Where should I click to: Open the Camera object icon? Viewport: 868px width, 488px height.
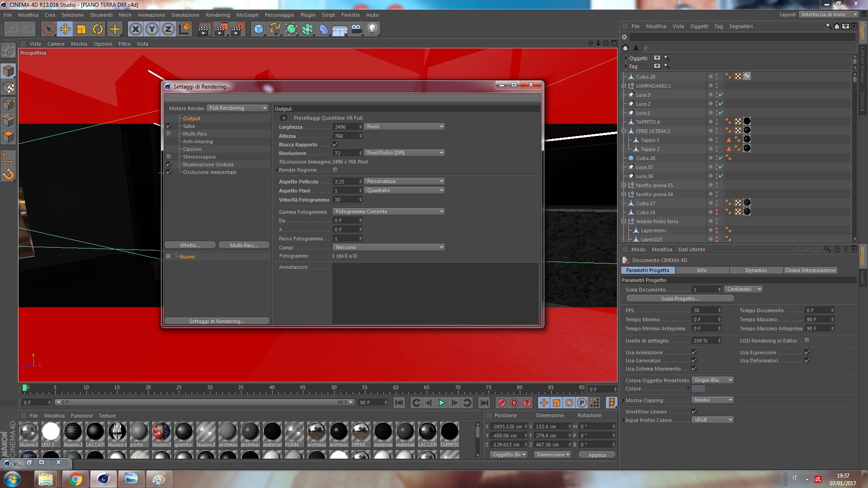point(357,29)
